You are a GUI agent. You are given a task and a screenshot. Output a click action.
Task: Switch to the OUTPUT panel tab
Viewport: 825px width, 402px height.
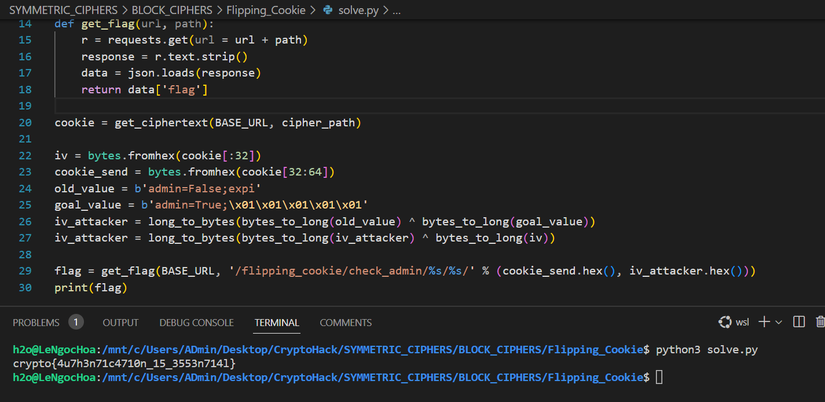[120, 323]
